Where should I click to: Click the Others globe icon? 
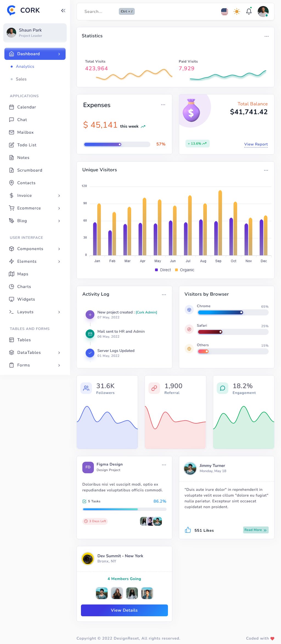(189, 349)
